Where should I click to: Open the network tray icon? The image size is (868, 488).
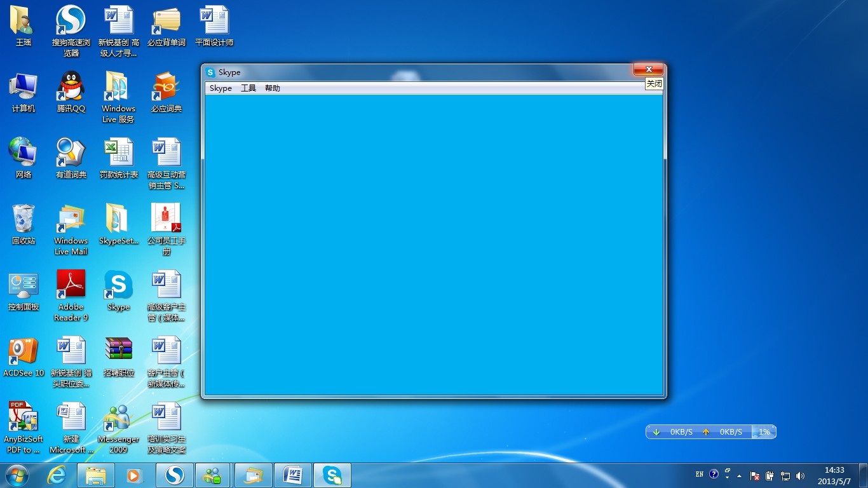tap(785, 475)
